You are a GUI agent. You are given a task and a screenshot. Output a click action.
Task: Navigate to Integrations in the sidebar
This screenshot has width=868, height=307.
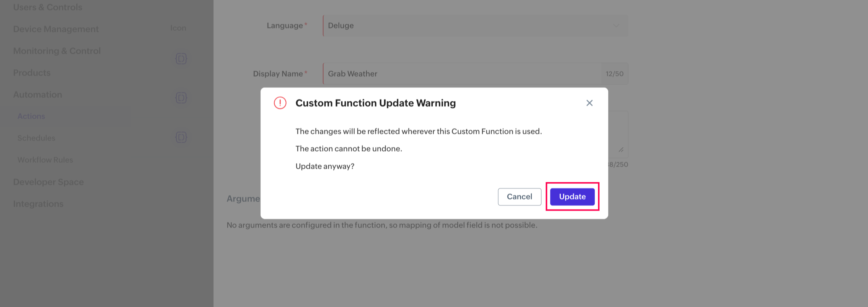[x=38, y=204]
